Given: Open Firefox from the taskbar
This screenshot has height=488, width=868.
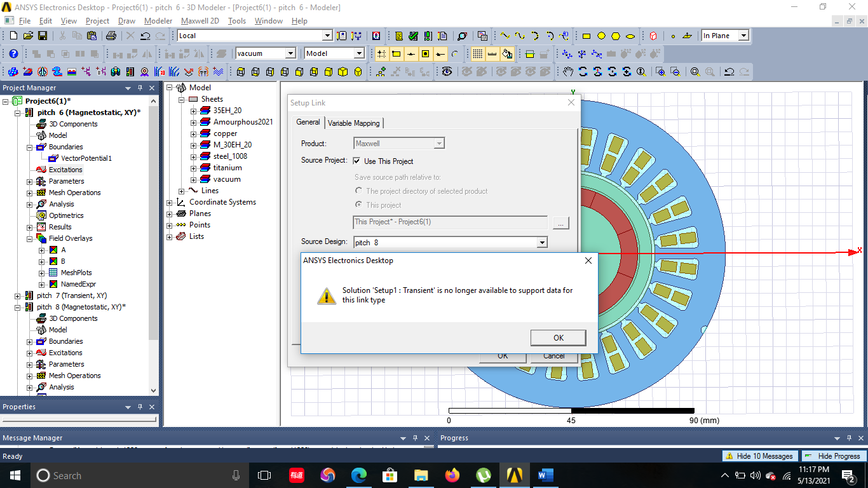Looking at the screenshot, I should [x=452, y=475].
